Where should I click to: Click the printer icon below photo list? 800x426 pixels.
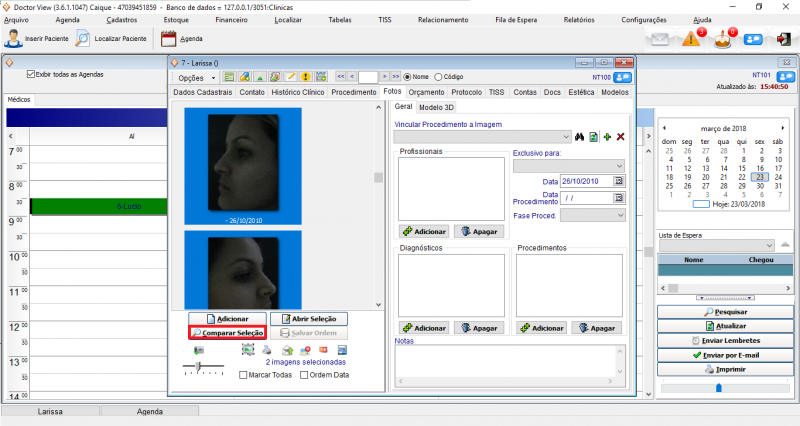point(267,350)
